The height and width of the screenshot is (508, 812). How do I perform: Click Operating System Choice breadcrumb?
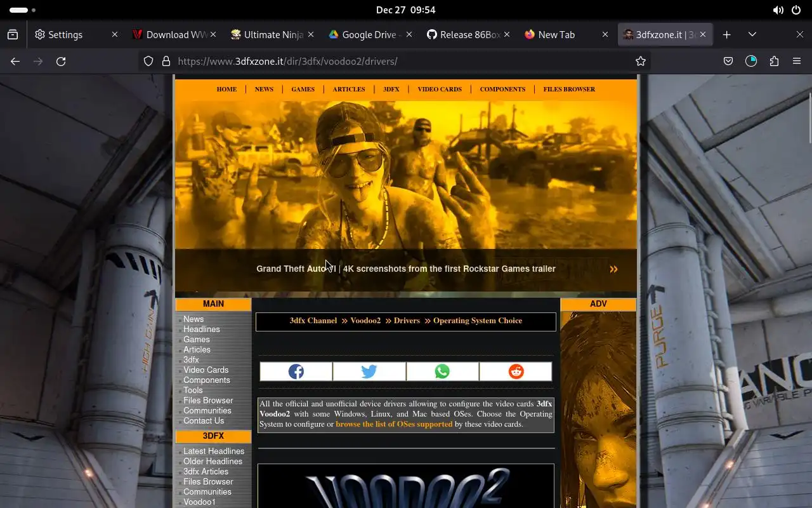pyautogui.click(x=478, y=321)
